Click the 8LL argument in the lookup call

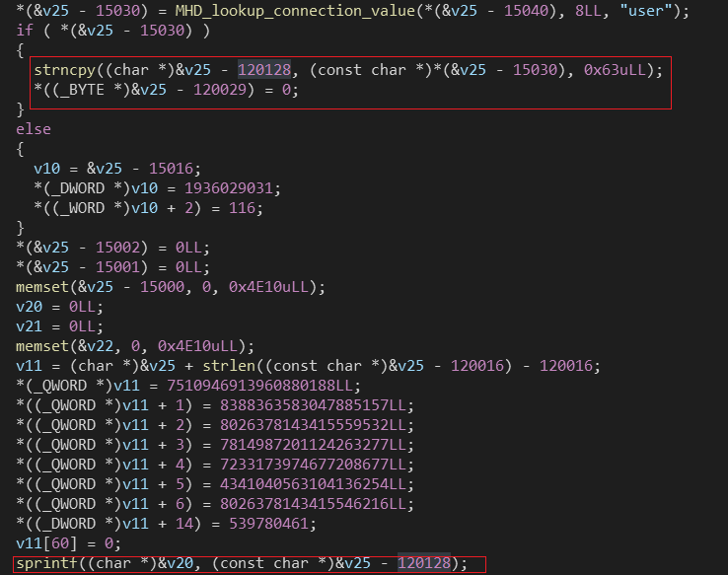point(588,11)
